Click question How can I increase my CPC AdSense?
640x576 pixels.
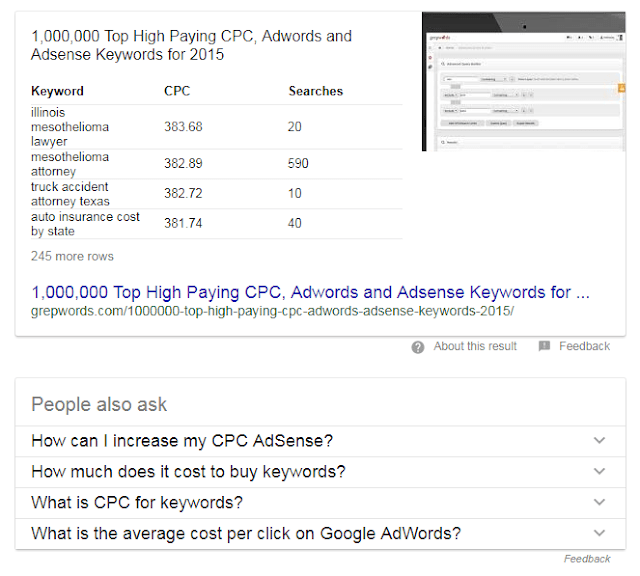click(x=182, y=441)
